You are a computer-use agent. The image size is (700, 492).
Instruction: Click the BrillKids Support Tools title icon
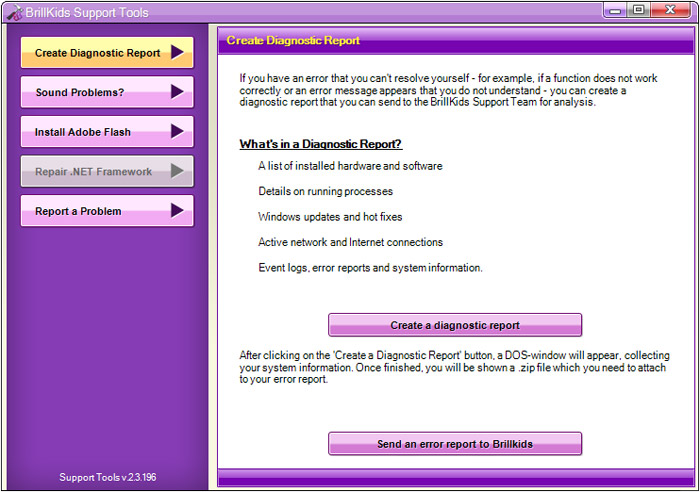click(x=14, y=13)
